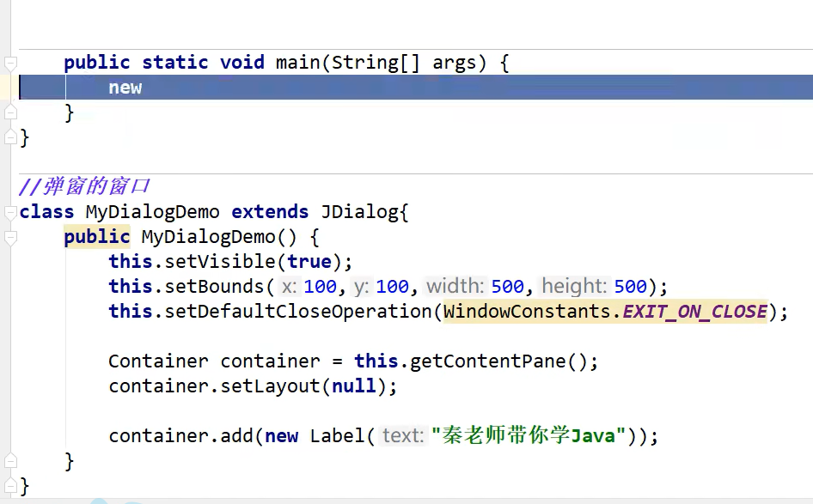This screenshot has width=813, height=504.
Task: Click the constructor's closing brace fold marker
Action: click(x=10, y=462)
